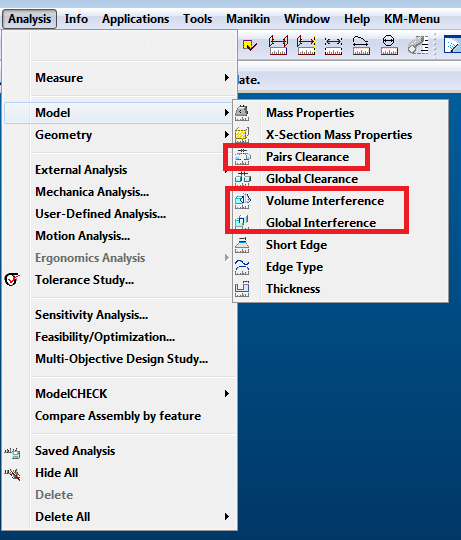Open the Window menu
Screen dimensions: 461x540
(307, 19)
